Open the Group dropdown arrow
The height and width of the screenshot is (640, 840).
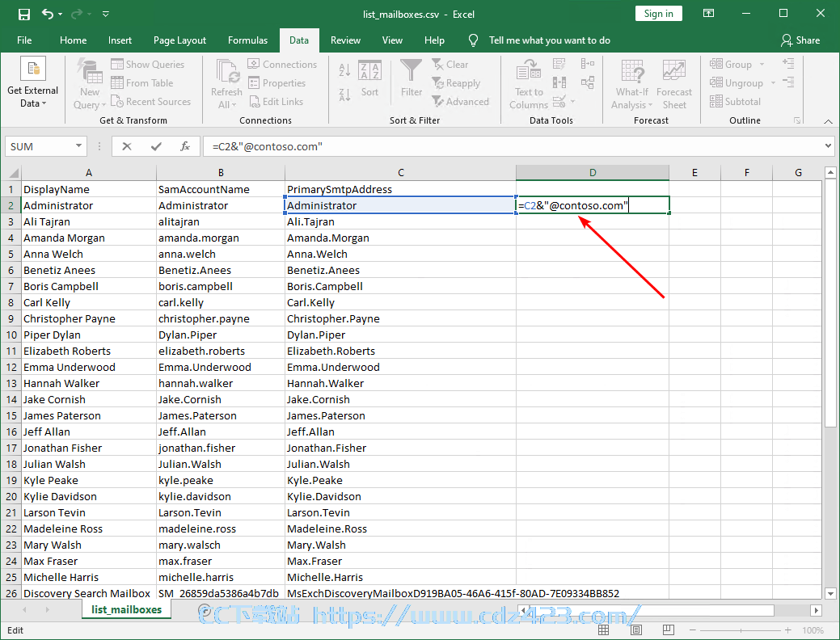[762, 65]
